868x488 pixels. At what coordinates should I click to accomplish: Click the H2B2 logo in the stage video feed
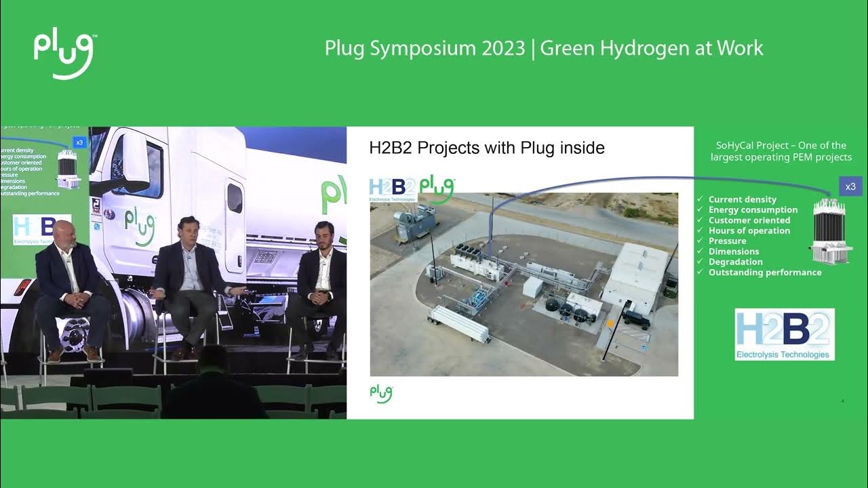point(42,229)
